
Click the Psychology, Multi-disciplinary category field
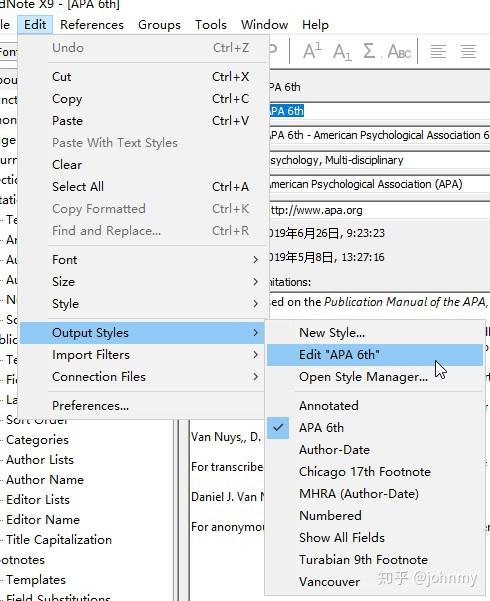[x=380, y=160]
